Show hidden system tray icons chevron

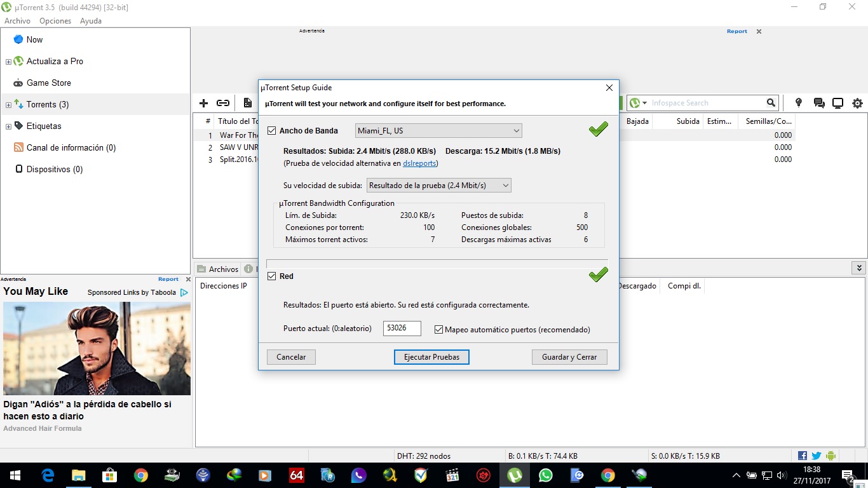pyautogui.click(x=736, y=475)
